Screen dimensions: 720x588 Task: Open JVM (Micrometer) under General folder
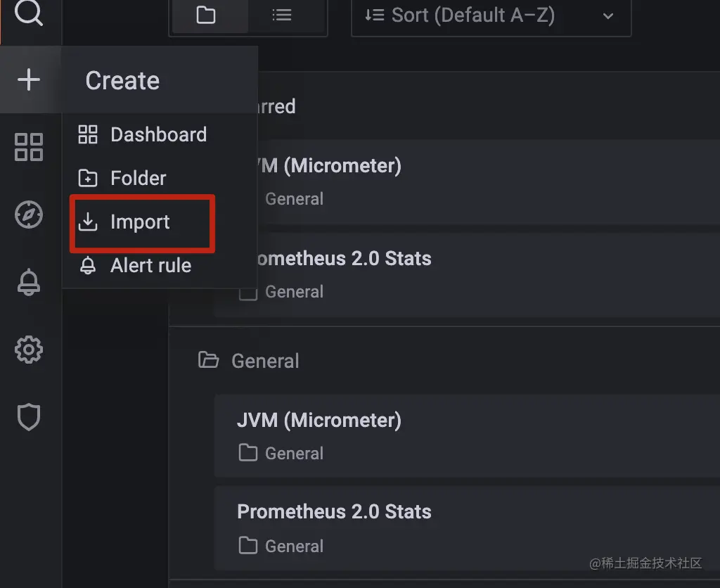[x=468, y=435]
